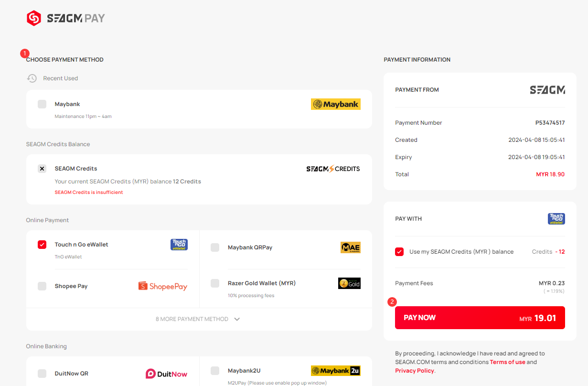Click the Touch n Go eWallet logo in Online Payment

179,245
